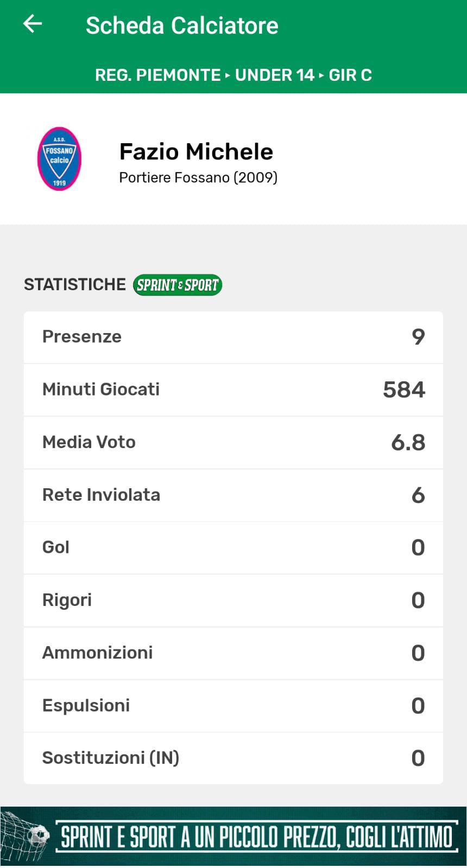Image resolution: width=467 pixels, height=868 pixels.
Task: Tap the Scheda Calciatore header title
Action: [182, 25]
